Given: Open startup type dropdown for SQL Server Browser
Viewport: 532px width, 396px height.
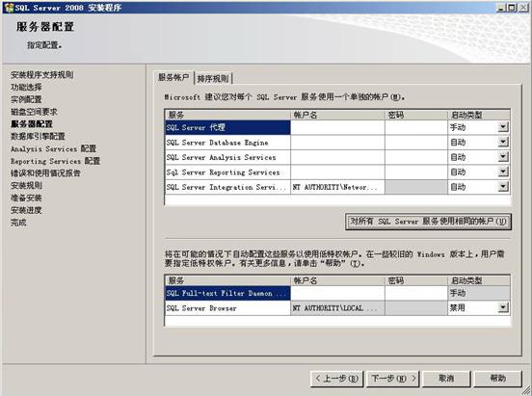Looking at the screenshot, I should point(503,307).
